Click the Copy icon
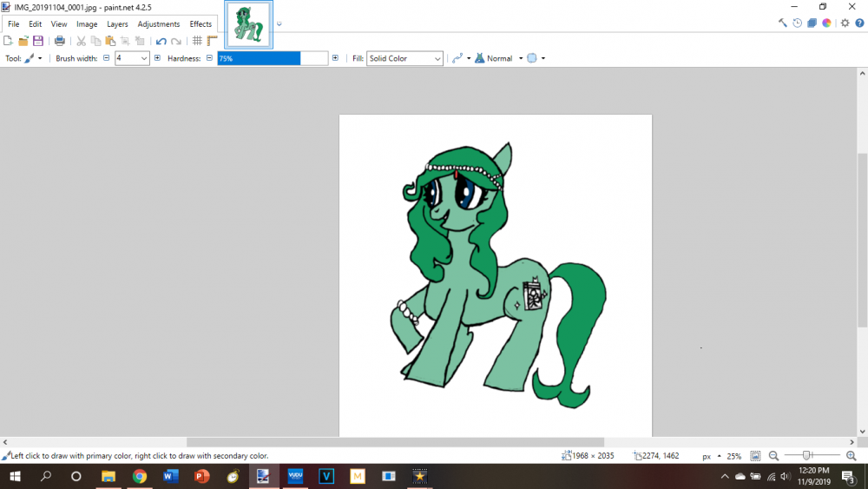Screen dimensions: 868x489 (x=95, y=41)
